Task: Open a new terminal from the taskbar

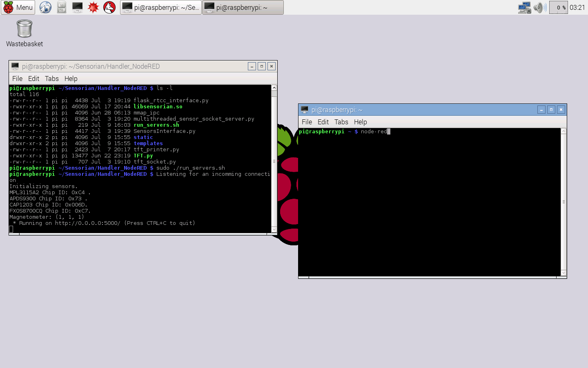Action: pyautogui.click(x=77, y=7)
